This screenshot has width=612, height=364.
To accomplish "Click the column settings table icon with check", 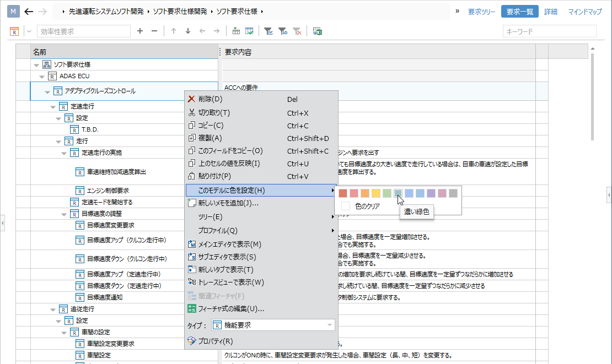I will 249,31.
